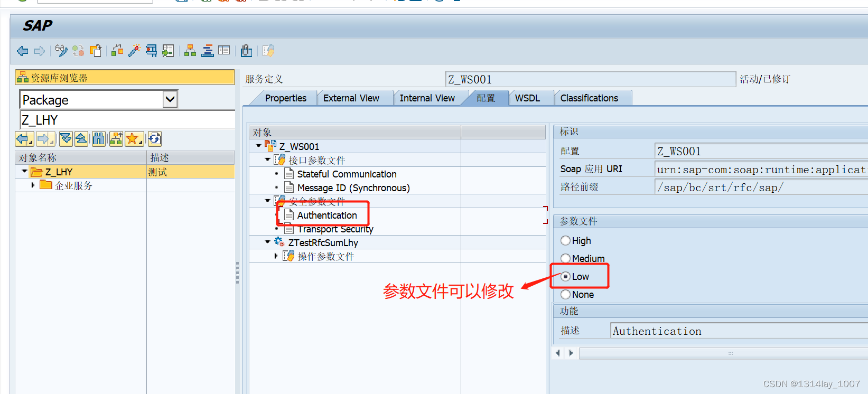The image size is (868, 394).
Task: Click the 资源库浏览器 header icon
Action: click(x=23, y=78)
